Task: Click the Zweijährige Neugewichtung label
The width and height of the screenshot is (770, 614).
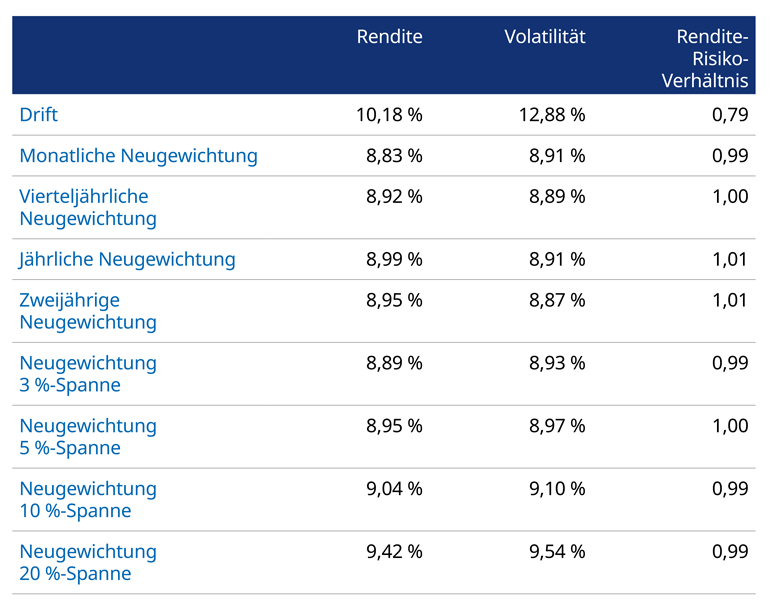Action: coord(88,311)
